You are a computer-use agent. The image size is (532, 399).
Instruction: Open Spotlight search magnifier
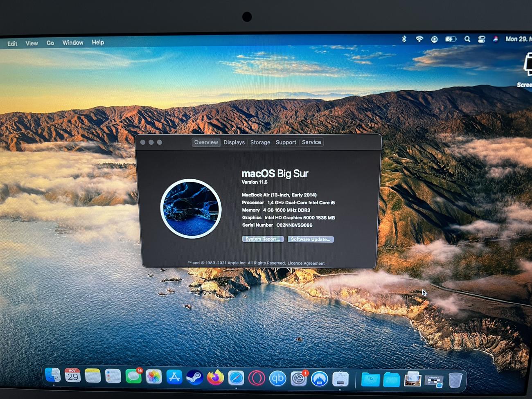467,39
